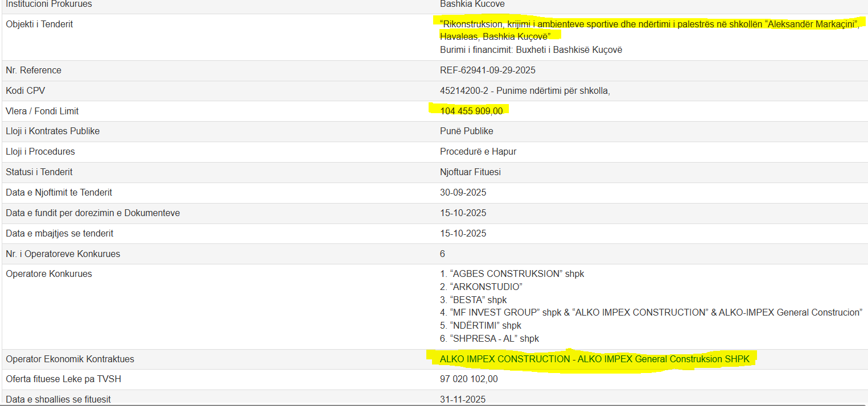Click the winner announcement date 31-11-2025
868x406 pixels.
463,399
